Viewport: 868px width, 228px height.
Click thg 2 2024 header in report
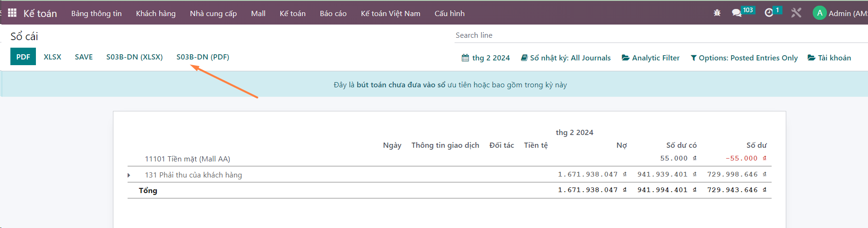point(575,133)
